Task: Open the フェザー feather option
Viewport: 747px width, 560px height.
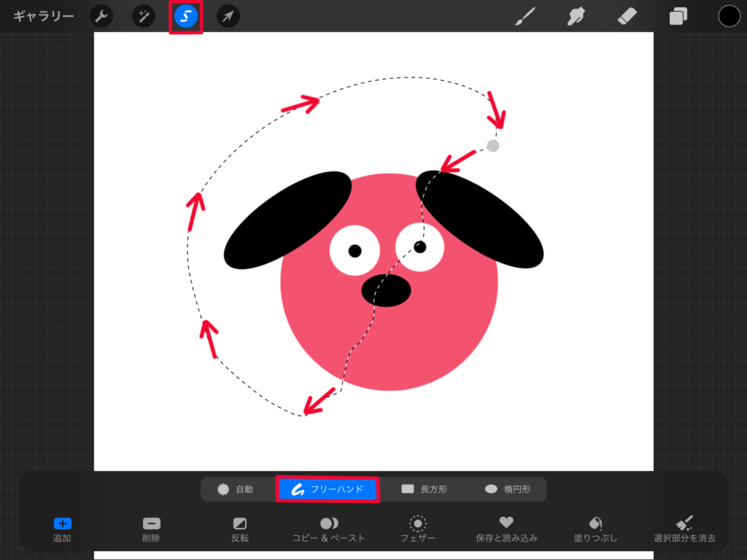Action: (418, 529)
